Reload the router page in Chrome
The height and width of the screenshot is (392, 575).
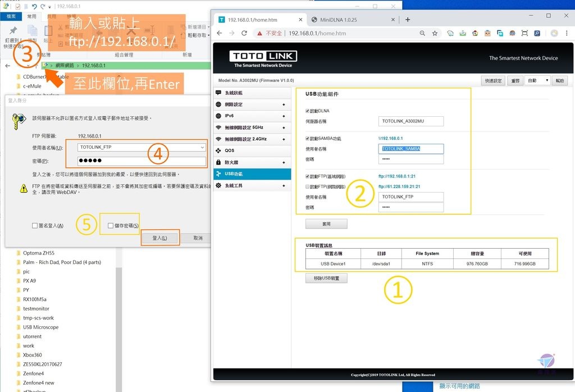(x=244, y=33)
